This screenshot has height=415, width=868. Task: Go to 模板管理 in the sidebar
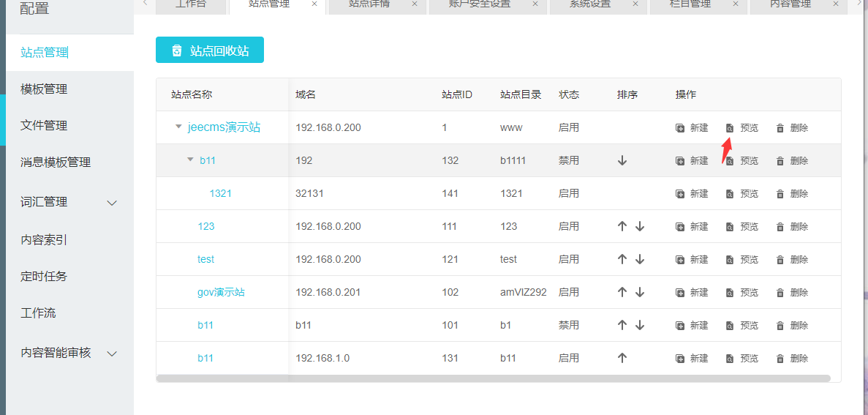[44, 89]
